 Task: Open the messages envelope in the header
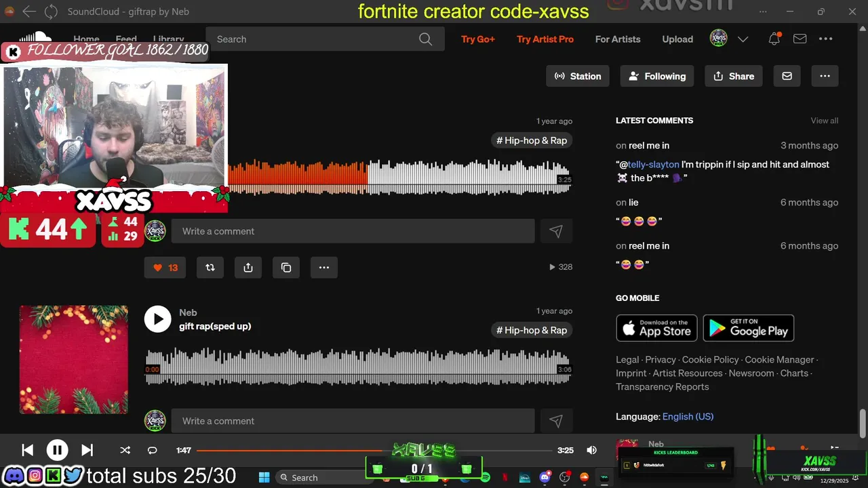[800, 39]
